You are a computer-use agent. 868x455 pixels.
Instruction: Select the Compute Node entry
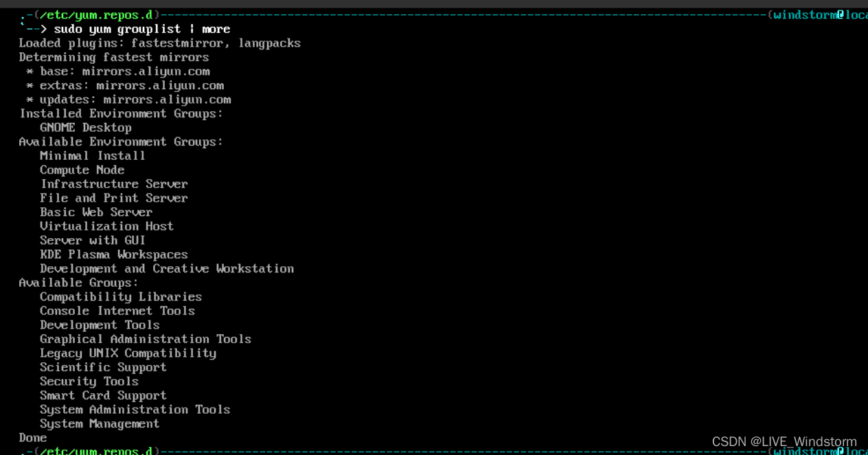[82, 170]
